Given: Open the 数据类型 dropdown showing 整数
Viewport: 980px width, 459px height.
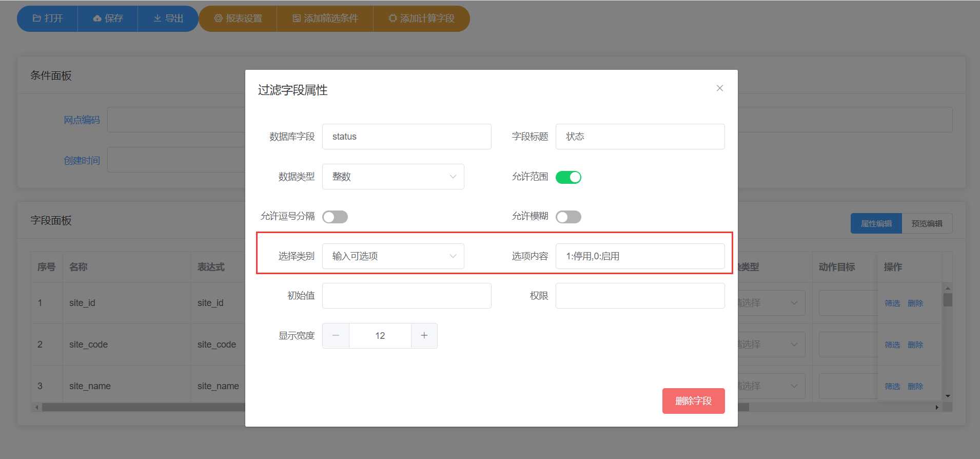Looking at the screenshot, I should click(x=393, y=177).
